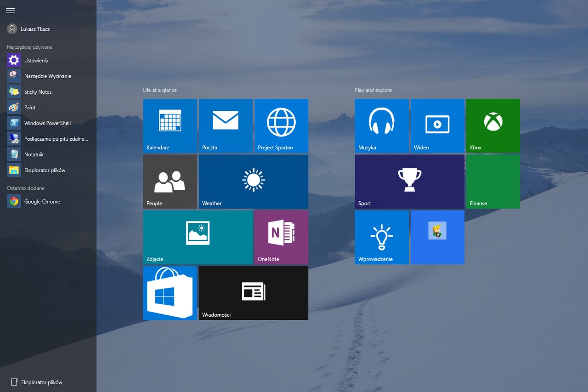
Task: Open the hamburger menu at top left
Action: point(10,11)
